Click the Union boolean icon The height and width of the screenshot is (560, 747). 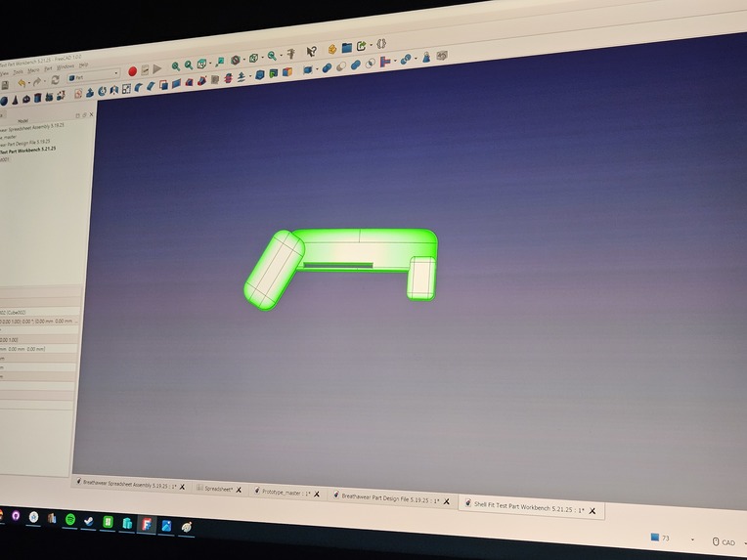356,65
